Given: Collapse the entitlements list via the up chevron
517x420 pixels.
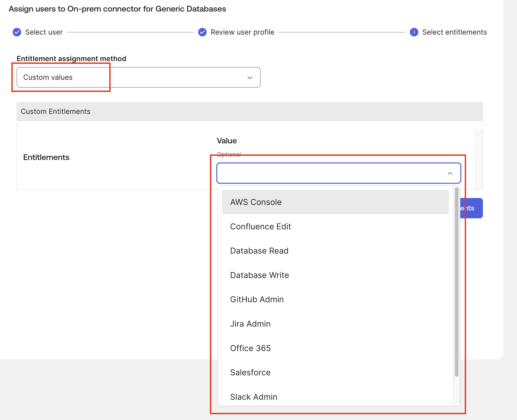Looking at the screenshot, I should tap(450, 173).
